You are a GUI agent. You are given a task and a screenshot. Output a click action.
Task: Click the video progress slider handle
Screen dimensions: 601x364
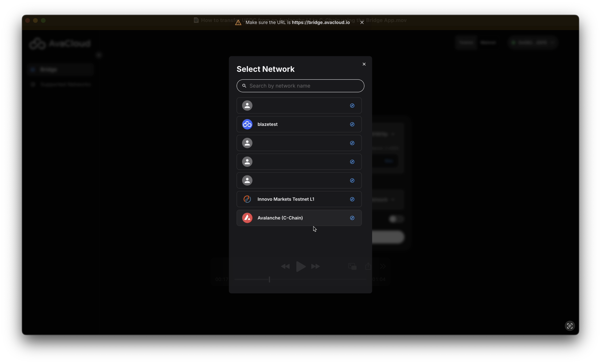[x=269, y=279]
